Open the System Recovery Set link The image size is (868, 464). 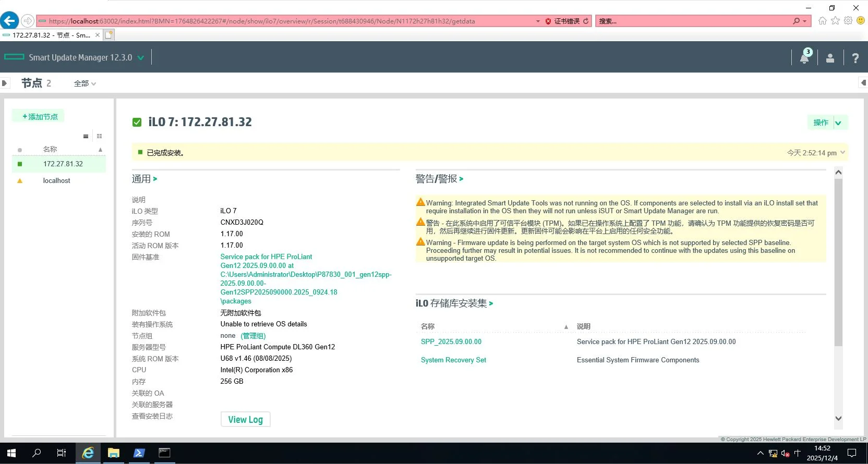(x=453, y=360)
